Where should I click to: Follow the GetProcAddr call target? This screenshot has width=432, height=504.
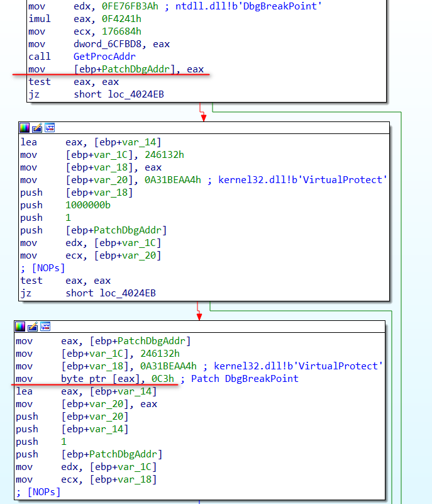click(105, 57)
